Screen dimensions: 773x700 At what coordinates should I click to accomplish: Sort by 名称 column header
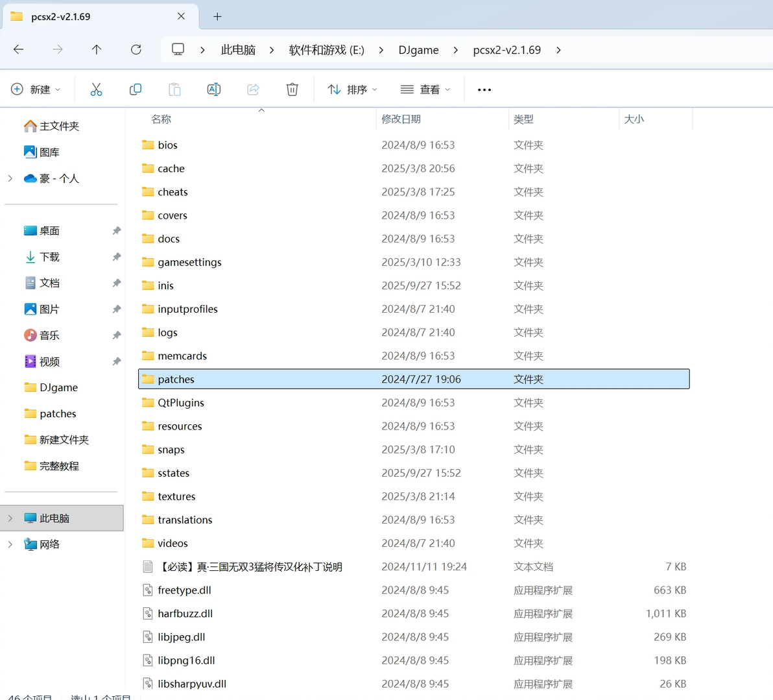pyautogui.click(x=161, y=119)
